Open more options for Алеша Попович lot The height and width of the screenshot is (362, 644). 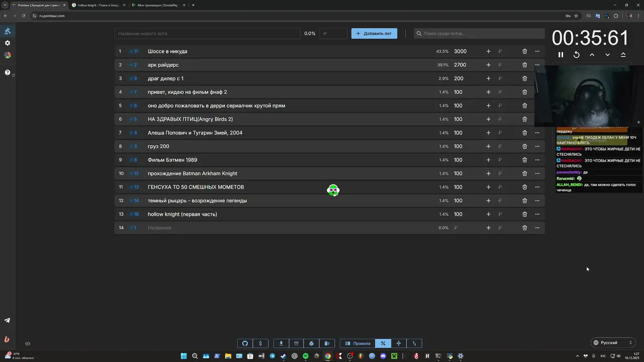click(537, 133)
